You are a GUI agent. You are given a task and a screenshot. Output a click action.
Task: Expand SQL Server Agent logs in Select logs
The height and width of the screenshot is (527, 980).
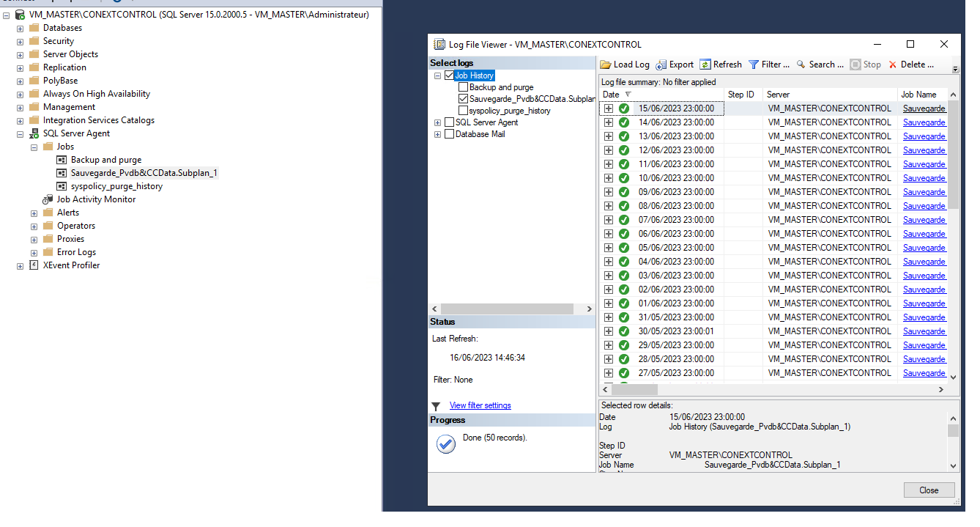(438, 122)
